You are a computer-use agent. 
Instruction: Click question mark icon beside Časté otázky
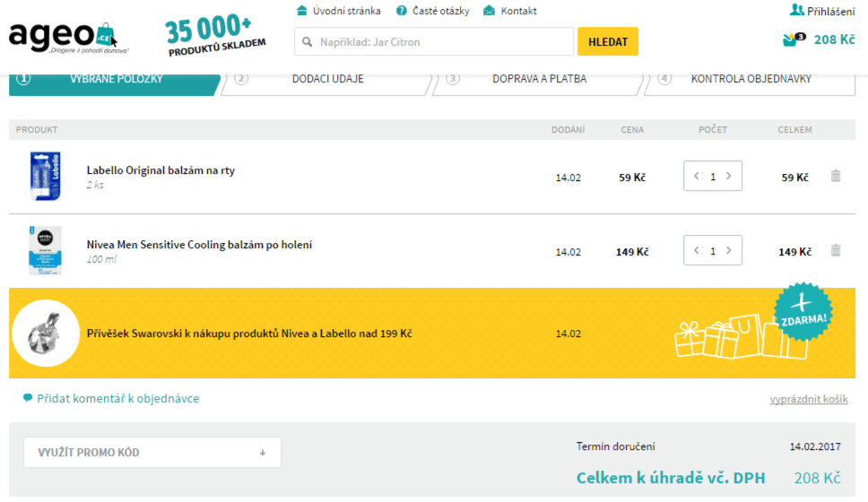click(402, 11)
